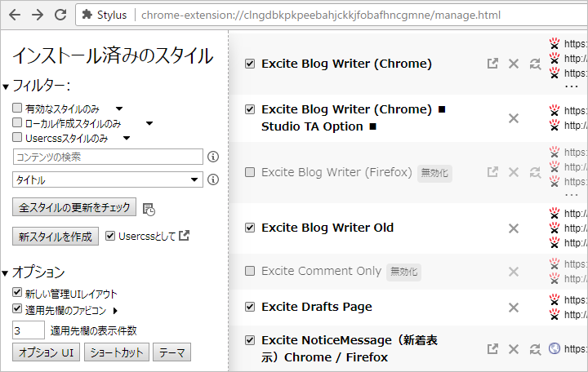Reload the page with refresh icon

click(60, 15)
